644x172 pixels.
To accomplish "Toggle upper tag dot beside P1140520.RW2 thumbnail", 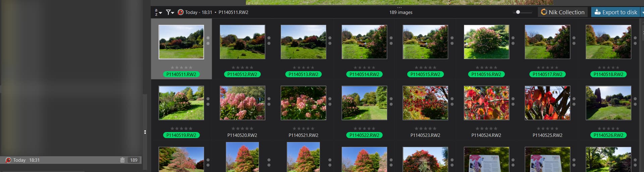I will [x=269, y=99].
